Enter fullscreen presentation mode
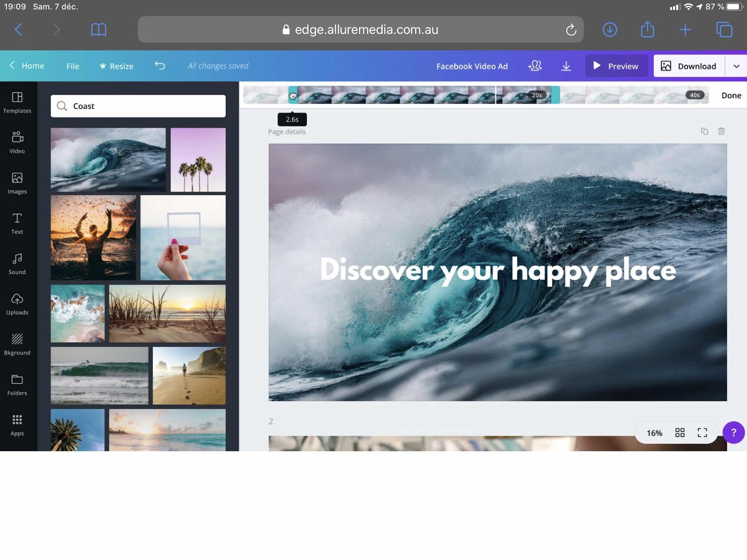The width and height of the screenshot is (747, 560). pyautogui.click(x=702, y=433)
